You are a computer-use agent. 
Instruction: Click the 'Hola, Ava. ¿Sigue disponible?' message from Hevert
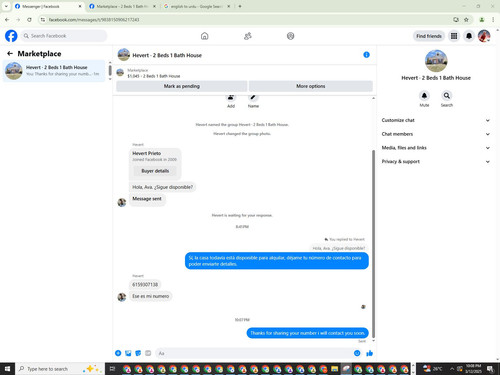[x=162, y=187]
